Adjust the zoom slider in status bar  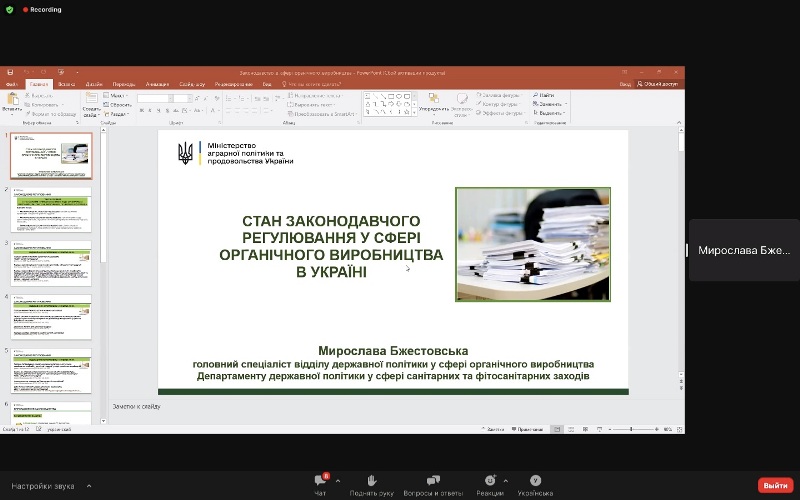pyautogui.click(x=631, y=428)
